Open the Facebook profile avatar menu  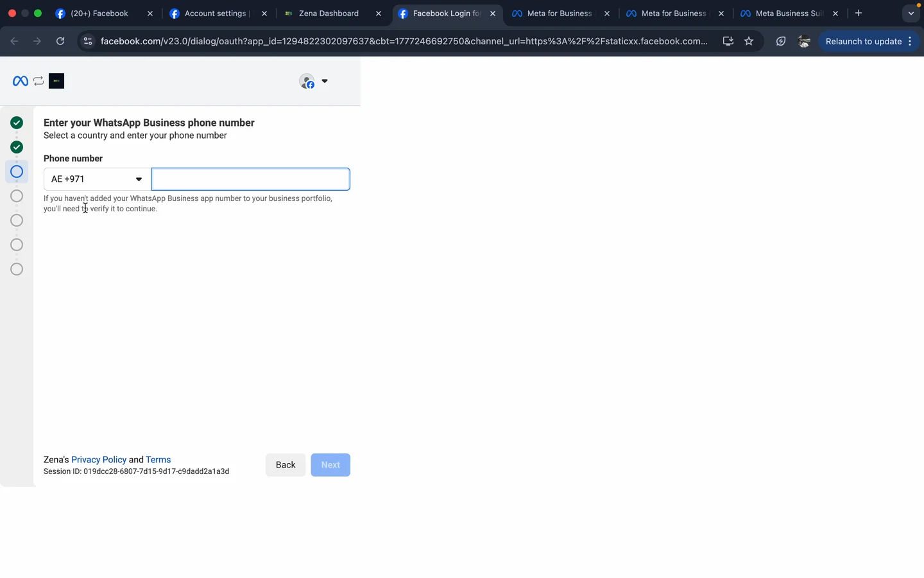coord(307,81)
